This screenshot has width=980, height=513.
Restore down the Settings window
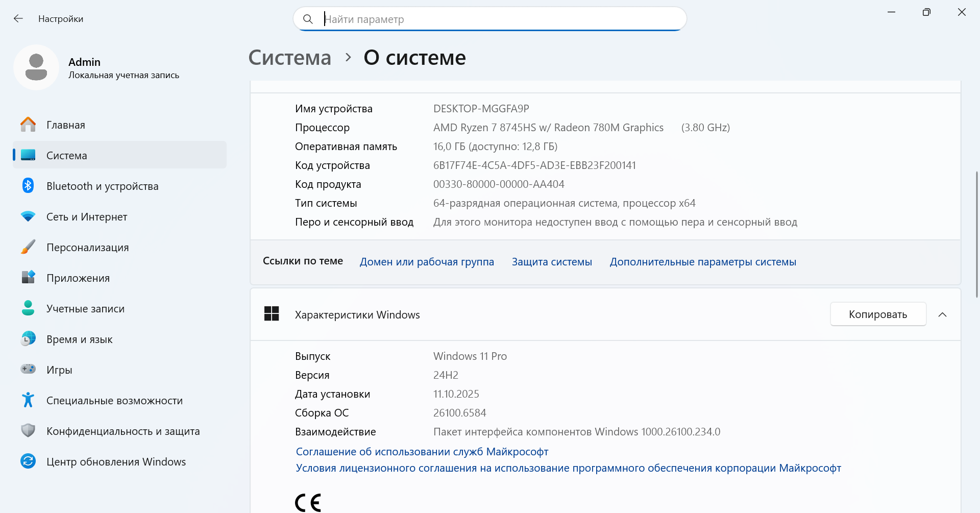(x=926, y=12)
